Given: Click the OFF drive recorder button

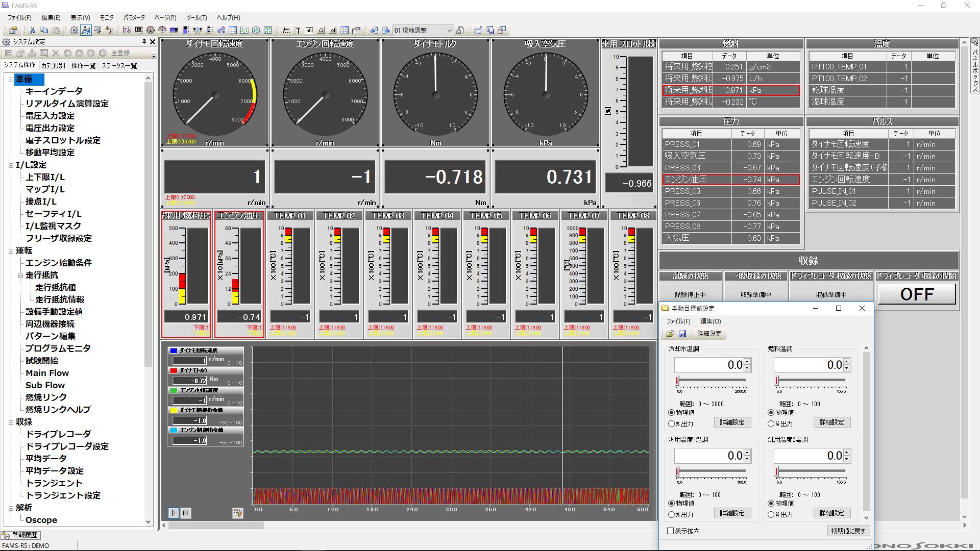Looking at the screenshot, I should click(x=917, y=294).
